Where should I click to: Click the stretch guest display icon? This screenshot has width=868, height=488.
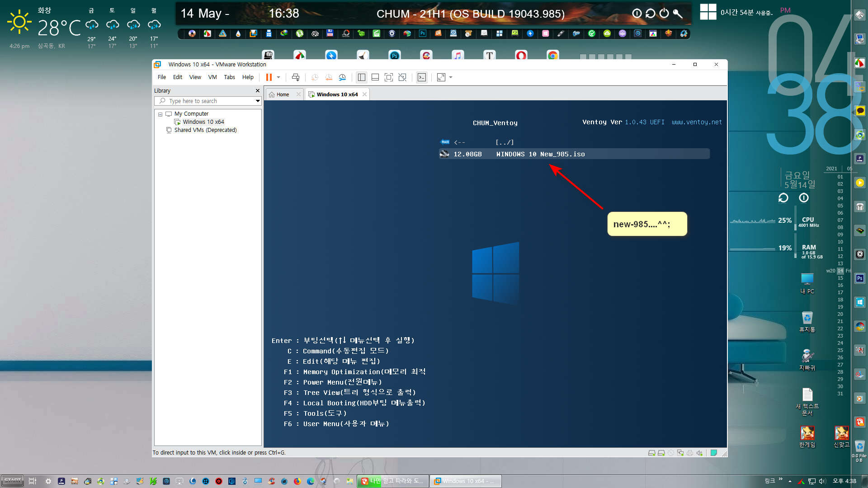[x=441, y=77]
